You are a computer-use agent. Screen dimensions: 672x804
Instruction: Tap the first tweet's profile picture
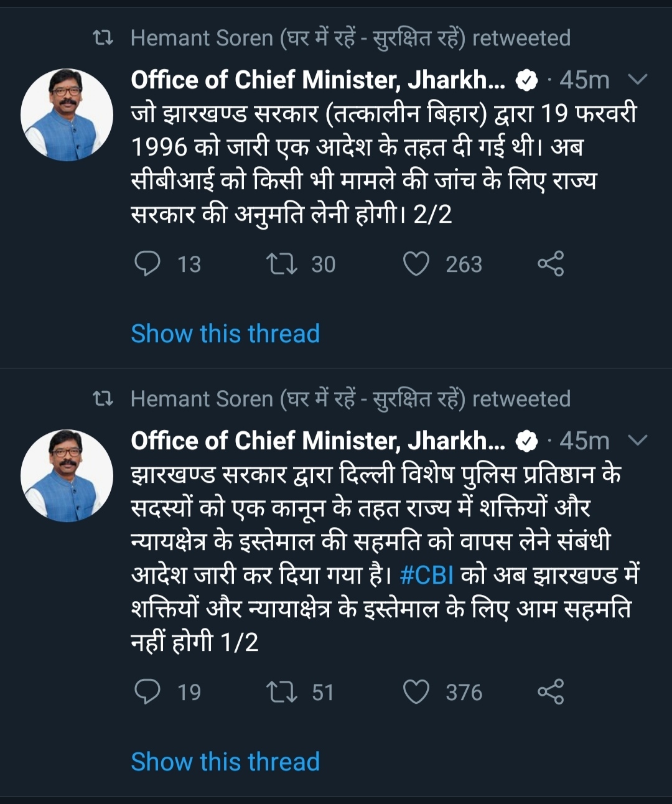click(67, 115)
